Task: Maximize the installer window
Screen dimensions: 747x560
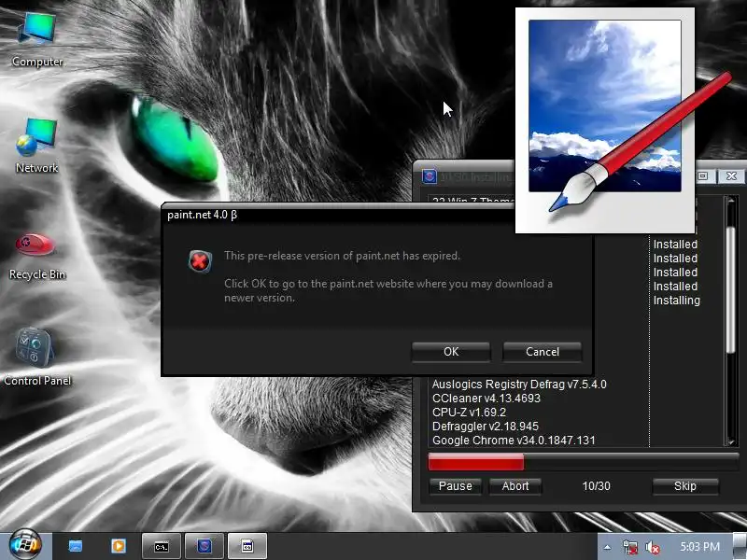Action: click(703, 176)
